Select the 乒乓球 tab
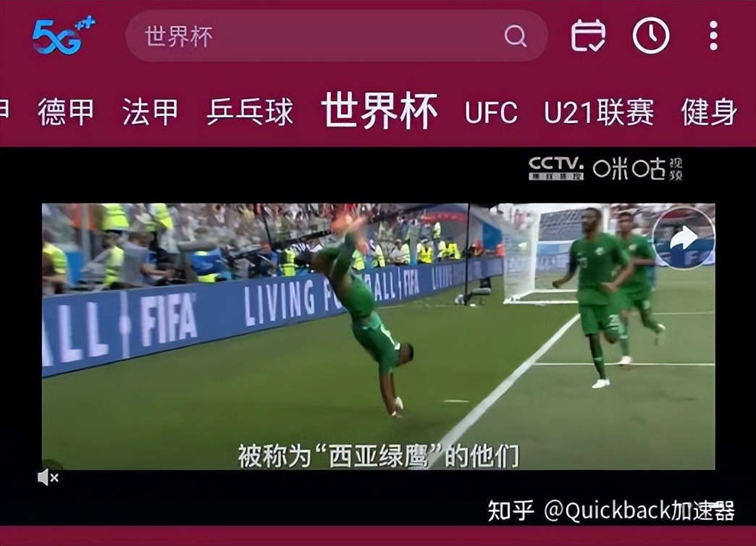Viewport: 756px width, 546px height. (x=250, y=112)
